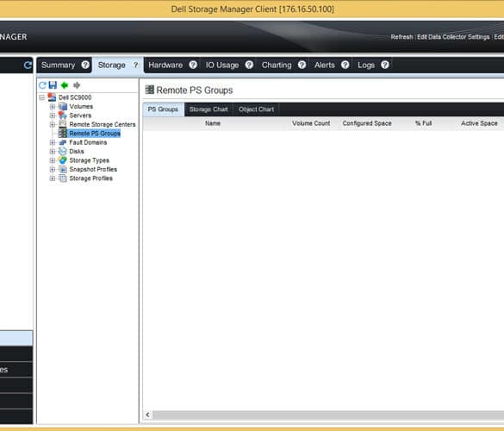Click the Fault Domains icon

[63, 142]
